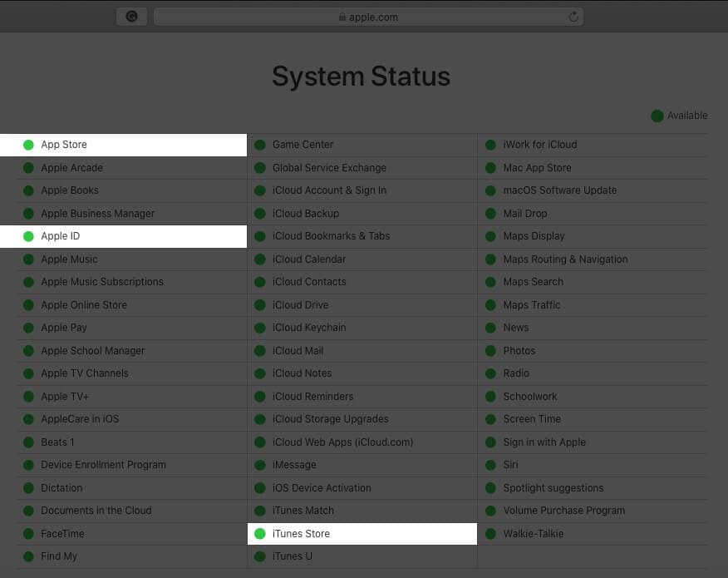Click the privacy shield toolbar button
728x578 pixels.
click(x=132, y=17)
